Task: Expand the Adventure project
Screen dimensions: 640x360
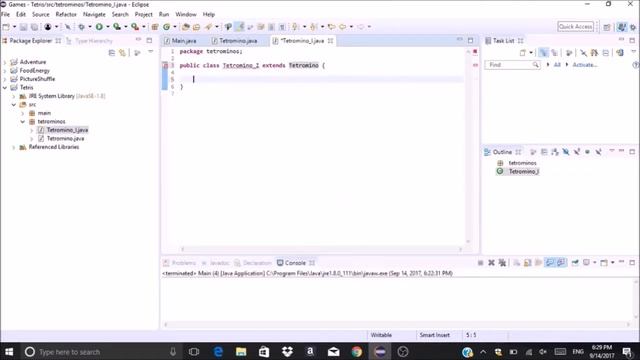Action: tap(5, 62)
